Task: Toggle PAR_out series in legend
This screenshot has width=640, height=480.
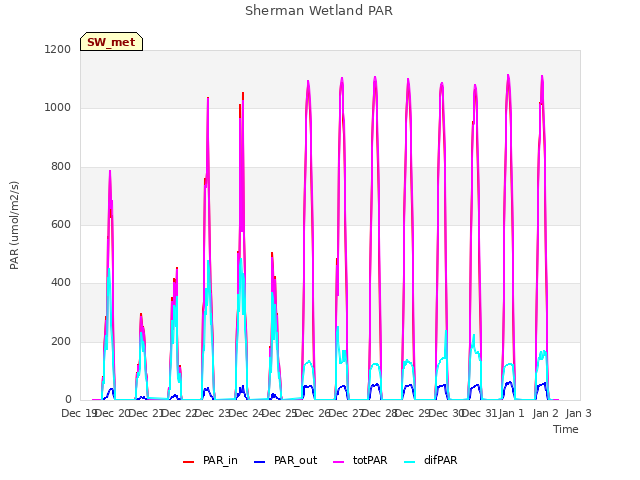Action: [x=285, y=461]
